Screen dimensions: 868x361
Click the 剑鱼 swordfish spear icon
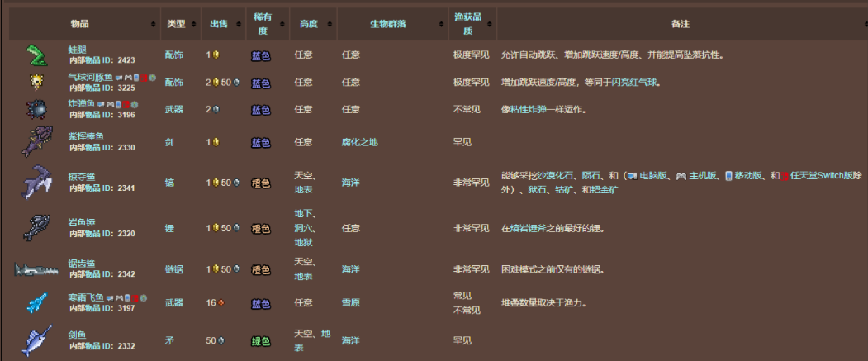click(36, 340)
